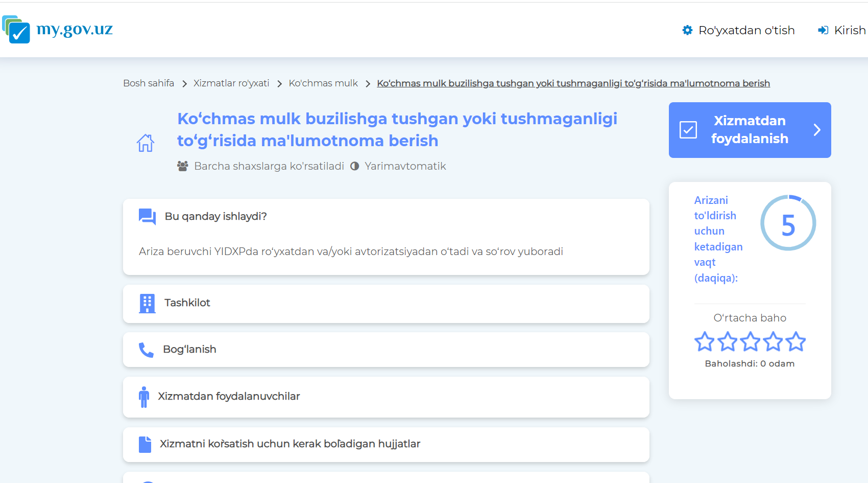Expand the Bog'lanish section

[386, 350]
